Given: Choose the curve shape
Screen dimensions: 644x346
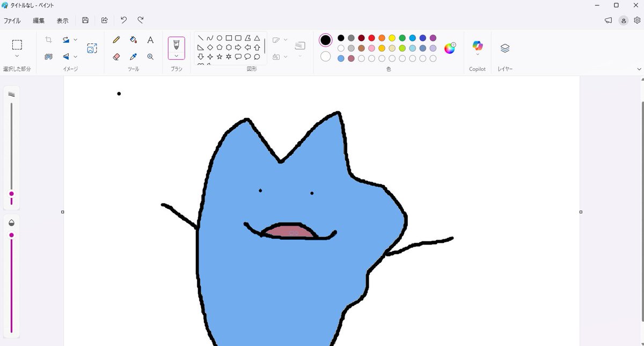Looking at the screenshot, I should point(210,38).
